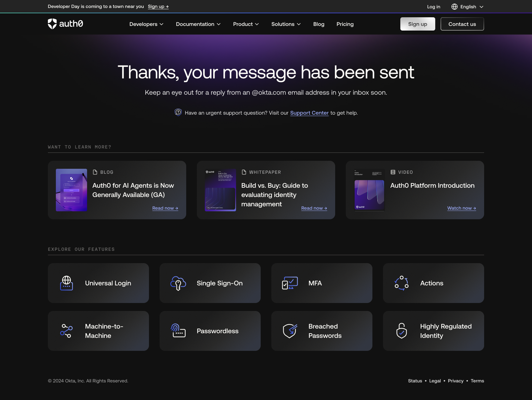The width and height of the screenshot is (532, 400).
Task: Select the Passwordless feature title
Action: pyautogui.click(x=217, y=331)
